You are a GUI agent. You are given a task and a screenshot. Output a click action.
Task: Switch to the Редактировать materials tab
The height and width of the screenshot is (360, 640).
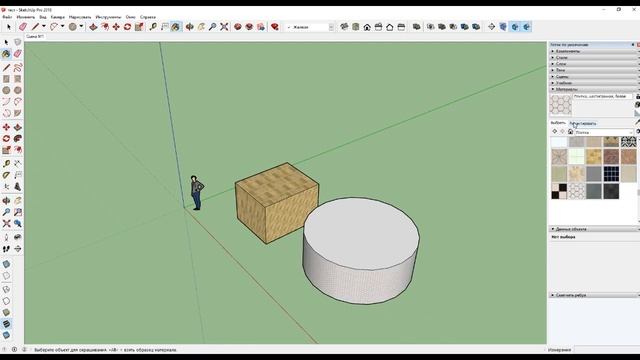583,123
